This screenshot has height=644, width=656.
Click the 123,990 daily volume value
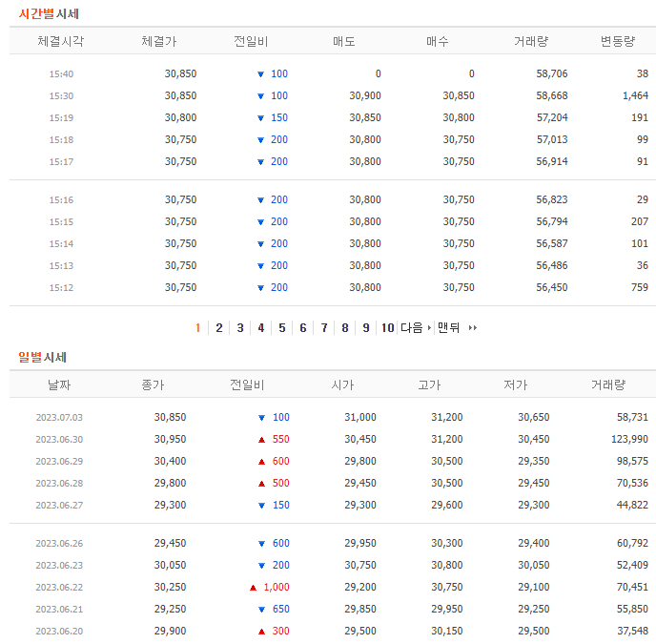pyautogui.click(x=629, y=439)
